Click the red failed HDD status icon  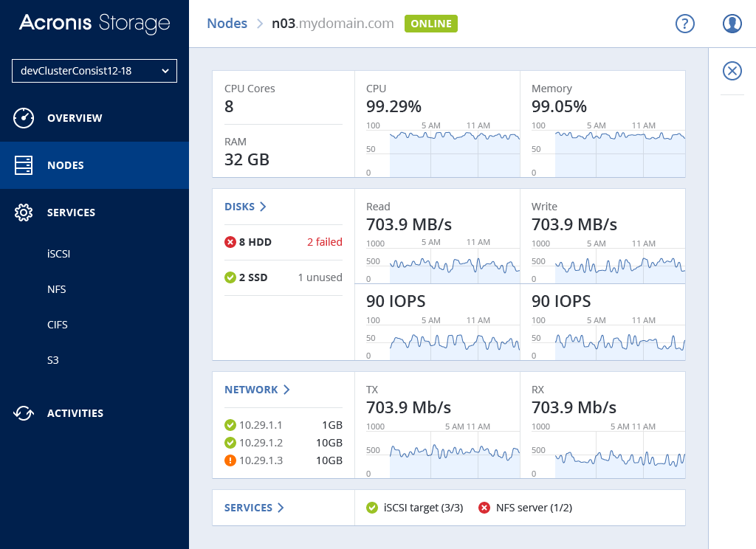(x=230, y=242)
